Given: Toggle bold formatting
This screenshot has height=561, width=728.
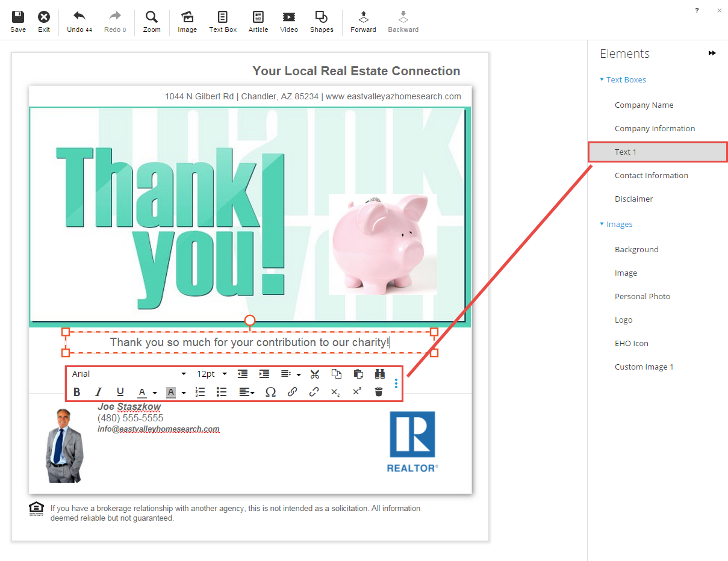Looking at the screenshot, I should pos(76,392).
